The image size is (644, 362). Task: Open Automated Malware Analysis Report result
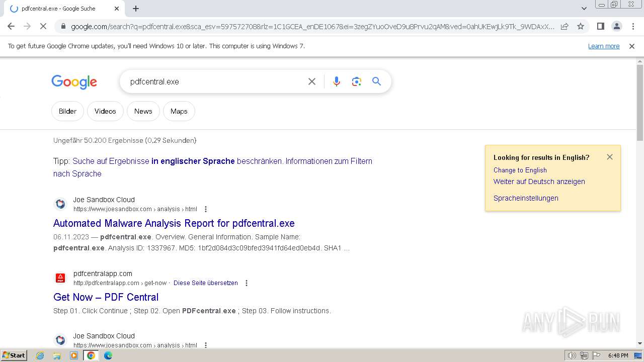(x=174, y=223)
